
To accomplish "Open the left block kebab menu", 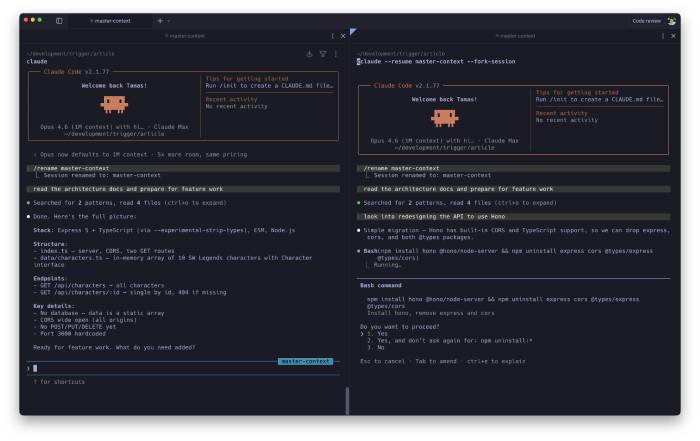I will coord(336,54).
